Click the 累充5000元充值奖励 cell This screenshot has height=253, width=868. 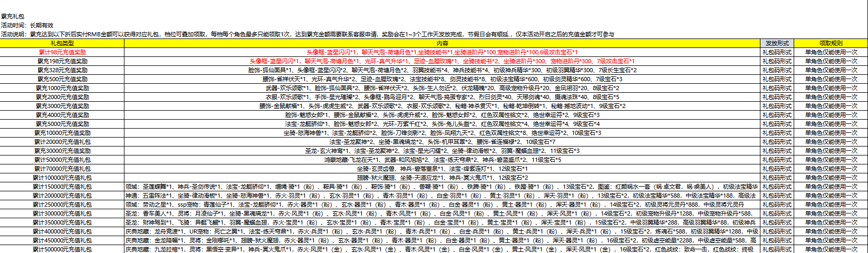click(62, 124)
